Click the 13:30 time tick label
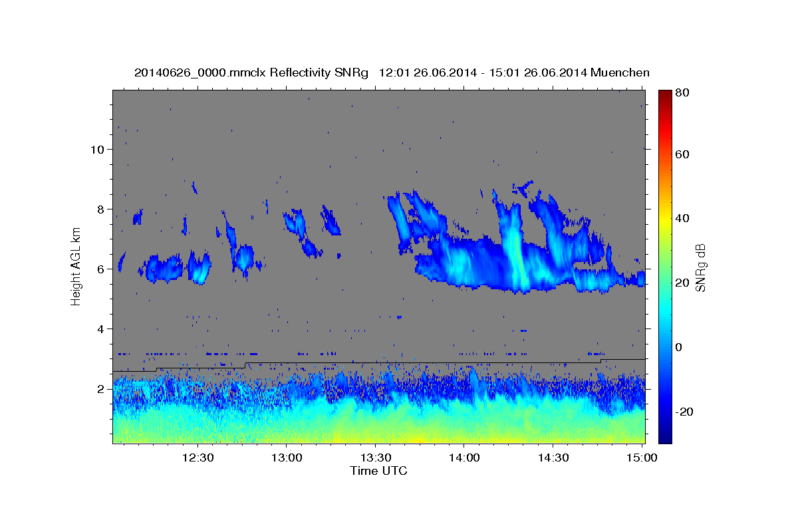Image resolution: width=798 pixels, height=532 pixels. click(375, 458)
